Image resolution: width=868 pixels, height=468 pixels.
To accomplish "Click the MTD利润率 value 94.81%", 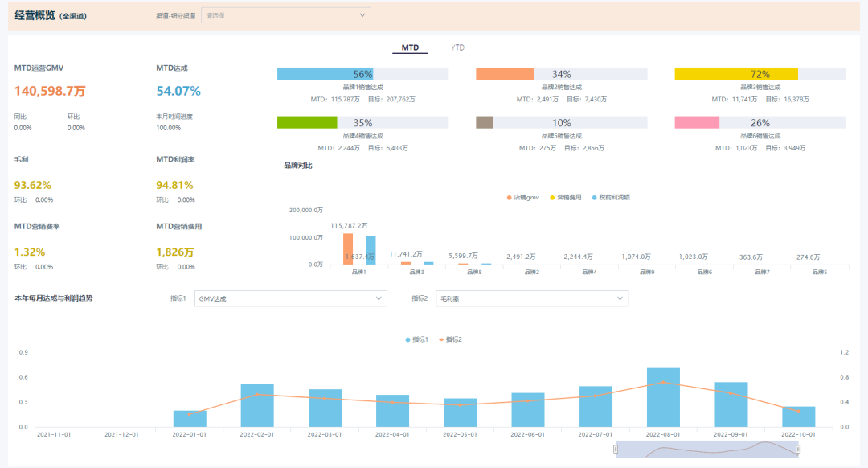I will 174,185.
